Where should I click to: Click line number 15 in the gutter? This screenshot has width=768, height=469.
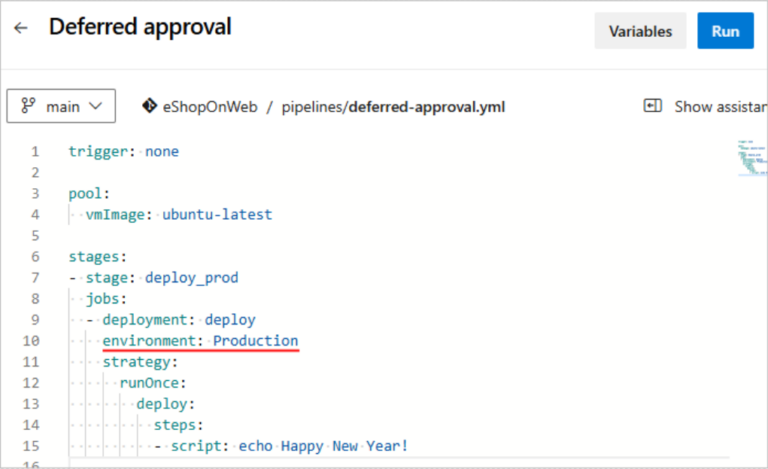[31, 446]
